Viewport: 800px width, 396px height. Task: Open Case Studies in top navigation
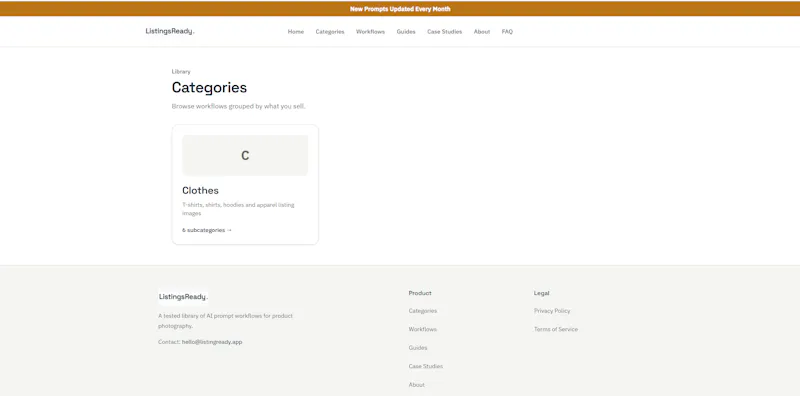(444, 32)
